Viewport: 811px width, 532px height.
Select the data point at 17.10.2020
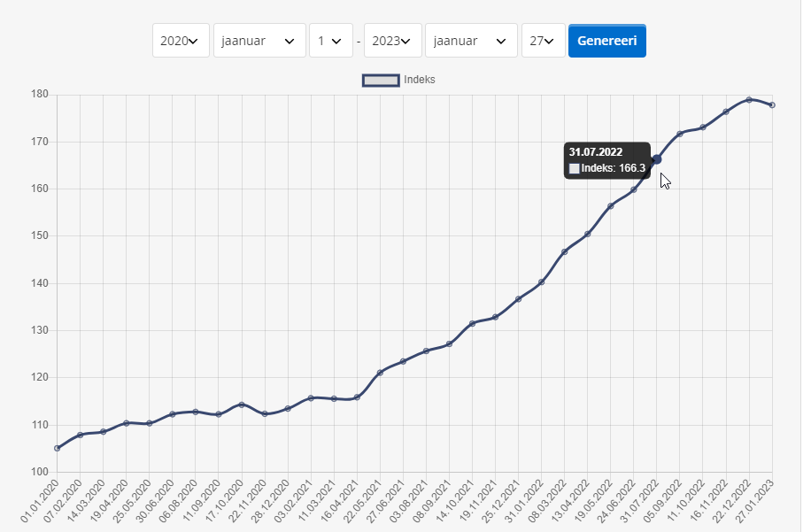(242, 405)
